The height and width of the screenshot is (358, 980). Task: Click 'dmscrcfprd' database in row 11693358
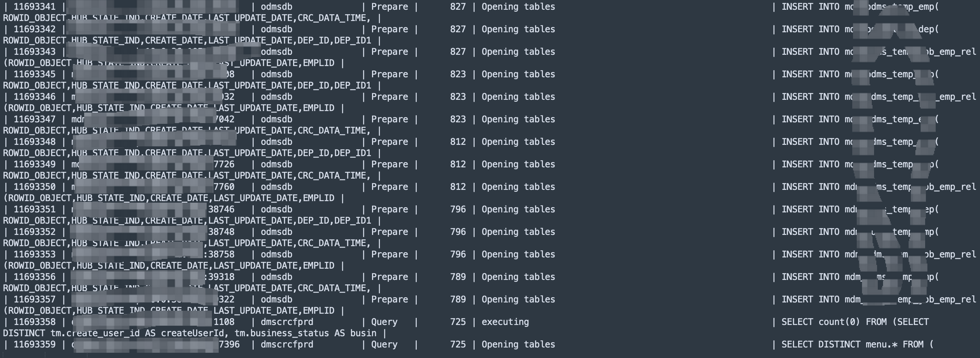pyautogui.click(x=287, y=322)
